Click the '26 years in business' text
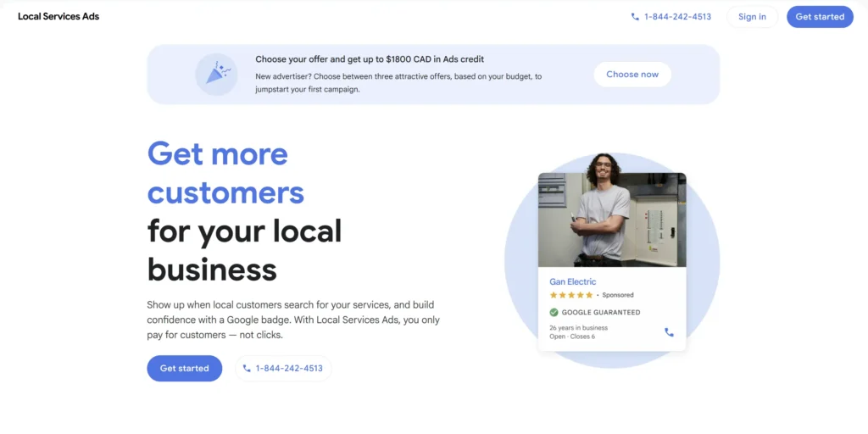Viewport: 868px width, 434px height. click(x=578, y=328)
